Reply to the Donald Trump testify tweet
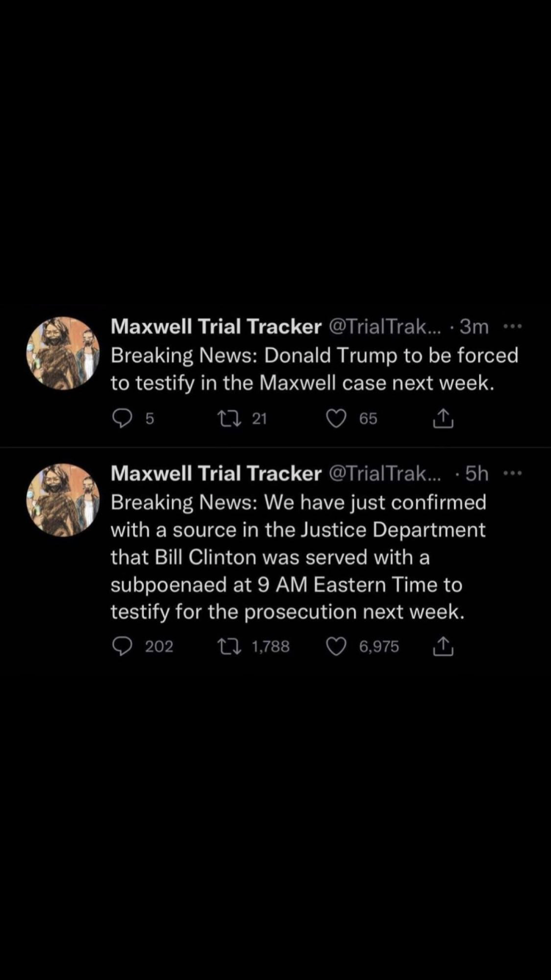The width and height of the screenshot is (551, 980). 120,418
